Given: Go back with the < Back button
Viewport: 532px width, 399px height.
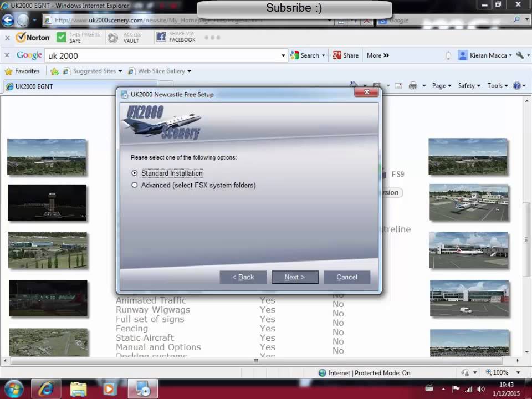Looking at the screenshot, I should pyautogui.click(x=243, y=277).
